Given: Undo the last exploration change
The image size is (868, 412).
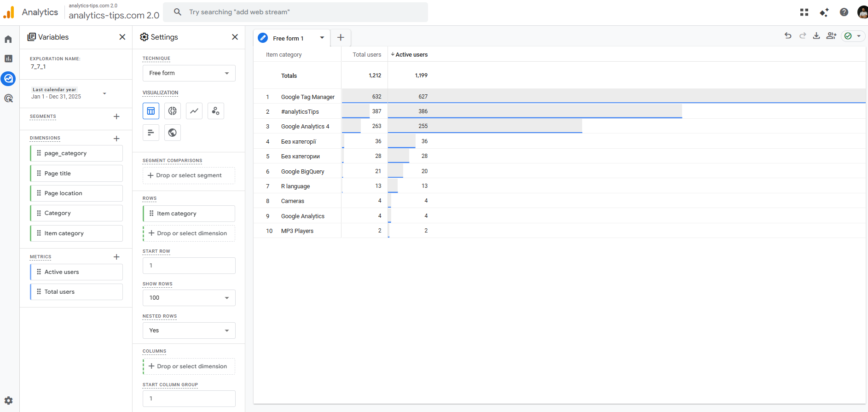Looking at the screenshot, I should 788,36.
